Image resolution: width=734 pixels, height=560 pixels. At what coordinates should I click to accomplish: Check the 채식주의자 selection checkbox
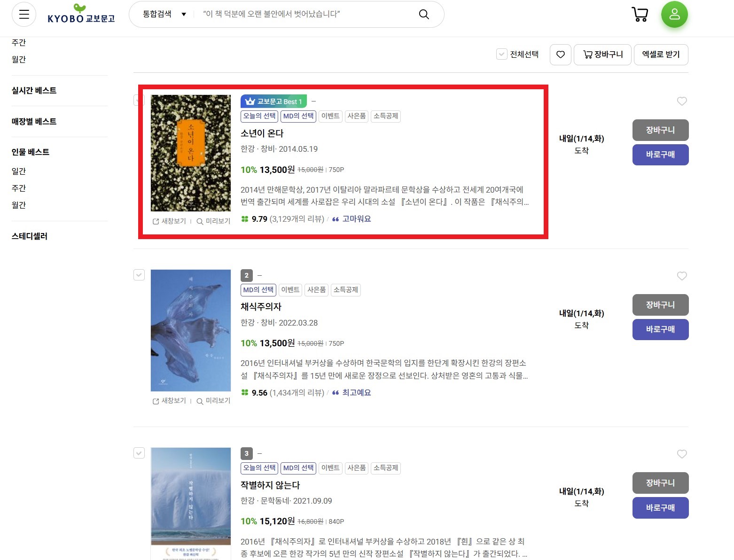139,275
